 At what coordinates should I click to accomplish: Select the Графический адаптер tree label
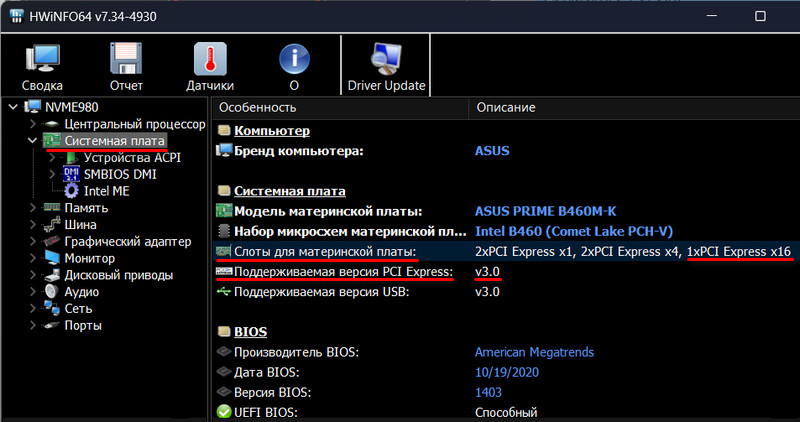[128, 241]
